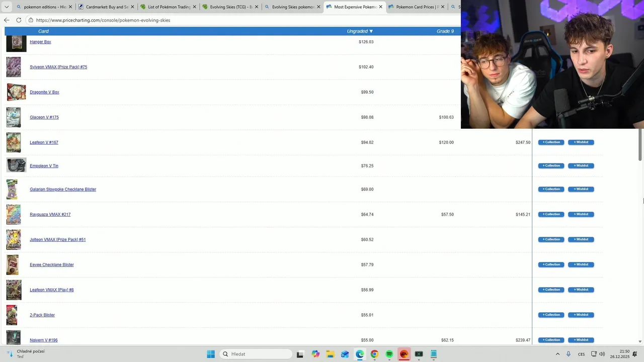Open File Explorer from the taskbar
This screenshot has height=362, width=644.
point(330,354)
